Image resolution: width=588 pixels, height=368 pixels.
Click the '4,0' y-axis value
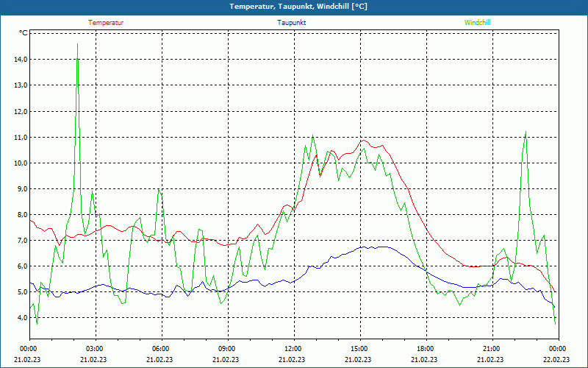(x=22, y=318)
